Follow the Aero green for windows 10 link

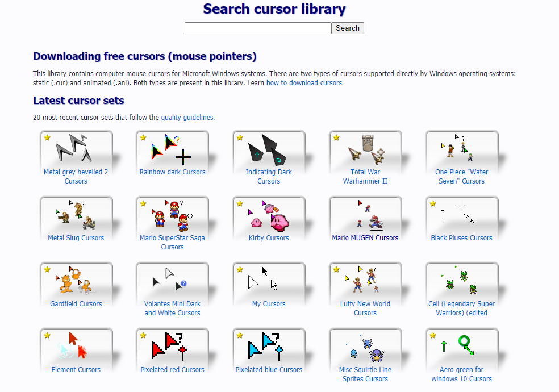point(461,374)
